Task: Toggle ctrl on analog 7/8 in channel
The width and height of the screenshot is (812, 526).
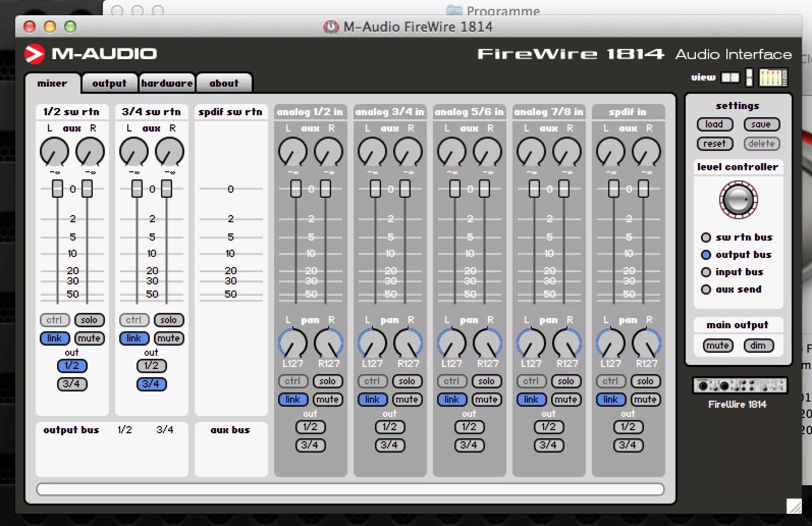Action: [531, 381]
